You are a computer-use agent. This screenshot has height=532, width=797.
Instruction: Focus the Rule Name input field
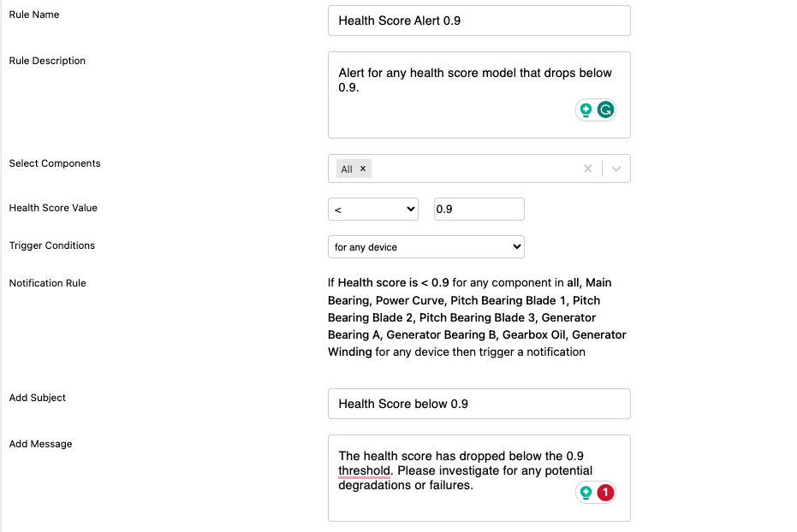[x=479, y=21]
